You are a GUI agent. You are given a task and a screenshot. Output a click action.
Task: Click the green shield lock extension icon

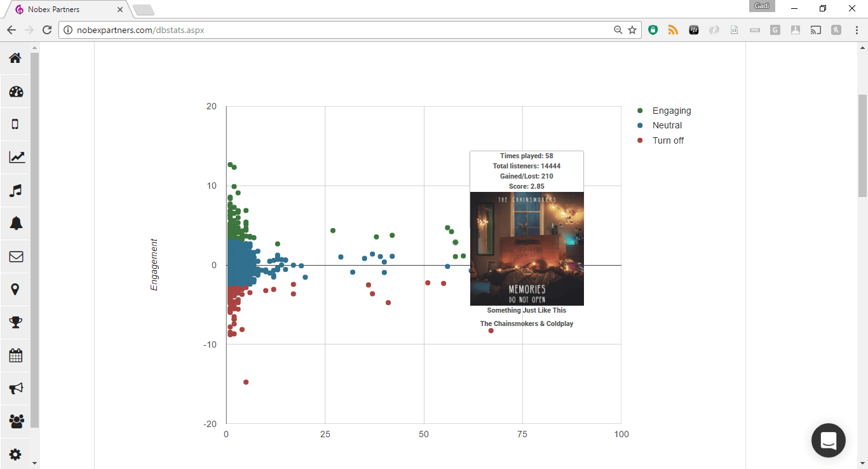pos(653,30)
